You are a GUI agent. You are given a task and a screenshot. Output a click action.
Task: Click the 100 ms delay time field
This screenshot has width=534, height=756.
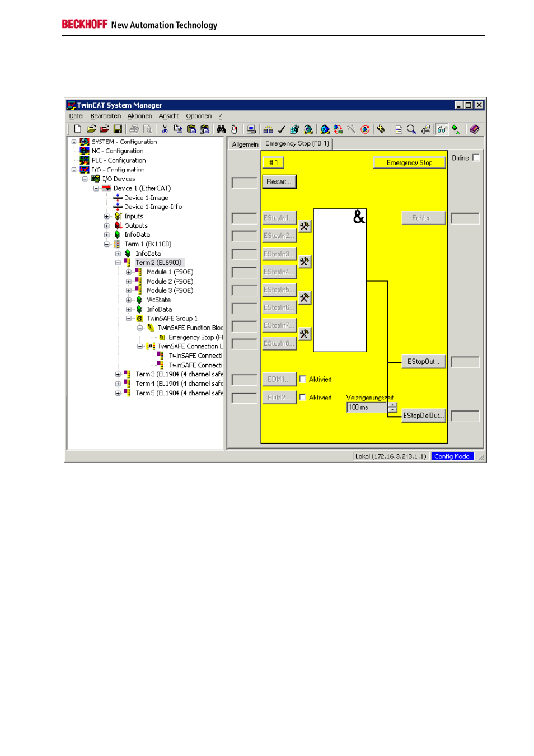367,408
